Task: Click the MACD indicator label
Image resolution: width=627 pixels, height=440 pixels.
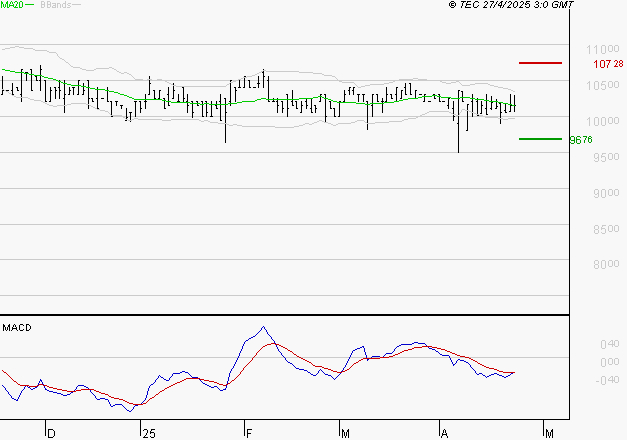Action: click(x=17, y=328)
